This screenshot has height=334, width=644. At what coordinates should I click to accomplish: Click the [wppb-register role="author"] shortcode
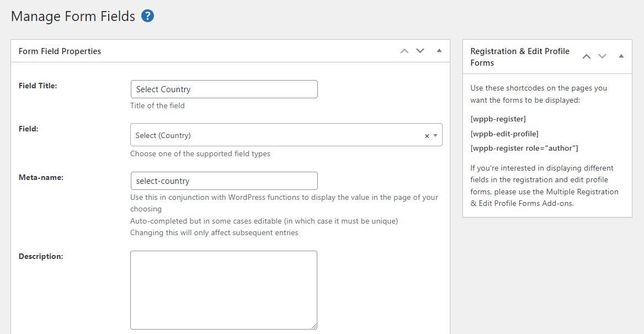[524, 149]
